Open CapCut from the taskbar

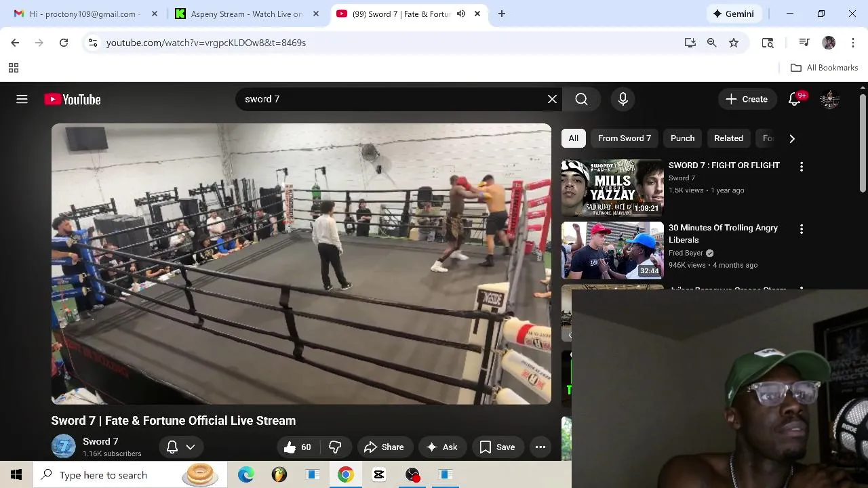pyautogui.click(x=379, y=474)
